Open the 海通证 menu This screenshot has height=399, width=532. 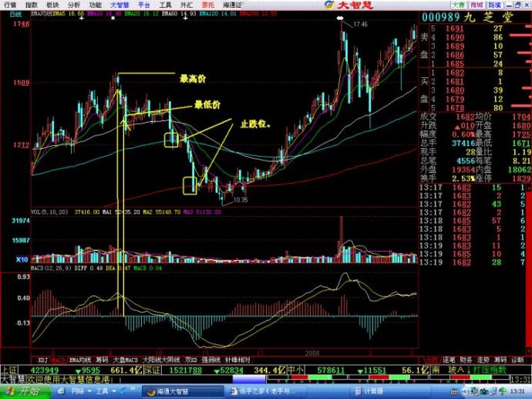(233, 5)
